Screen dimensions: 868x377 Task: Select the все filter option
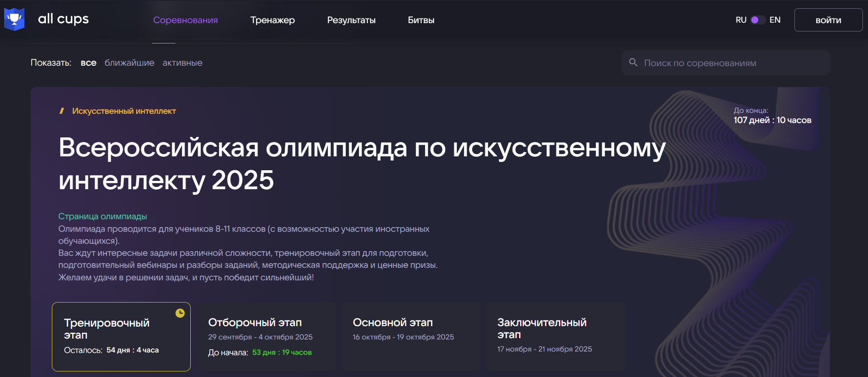point(88,63)
